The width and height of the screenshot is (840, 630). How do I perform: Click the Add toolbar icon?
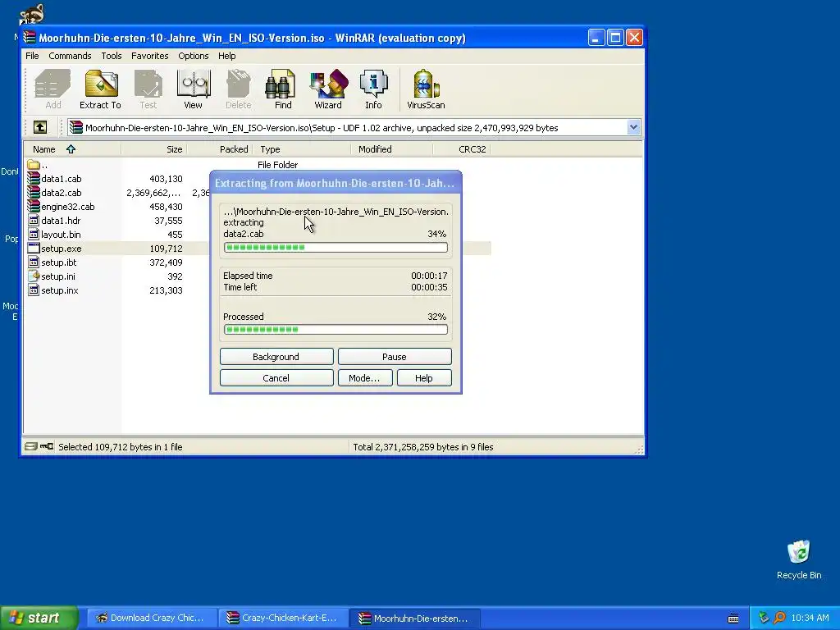coord(52,89)
